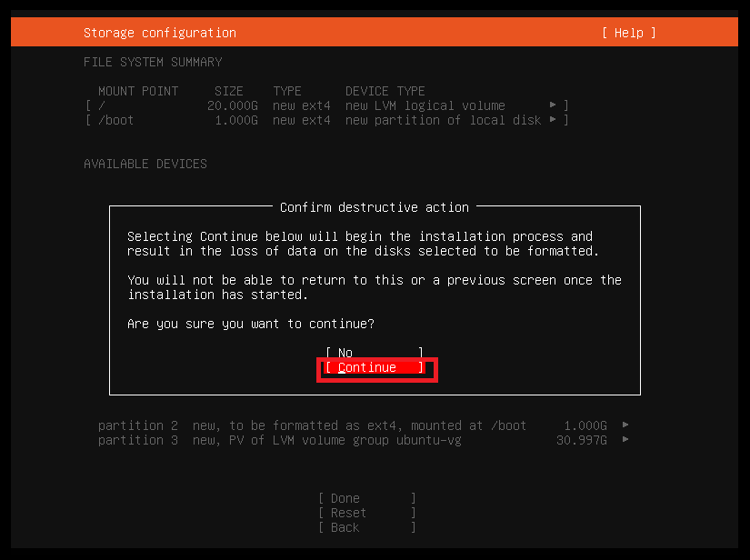Expand arrow at end of /boot row
Image resolution: width=750 pixels, height=560 pixels.
pyautogui.click(x=553, y=120)
